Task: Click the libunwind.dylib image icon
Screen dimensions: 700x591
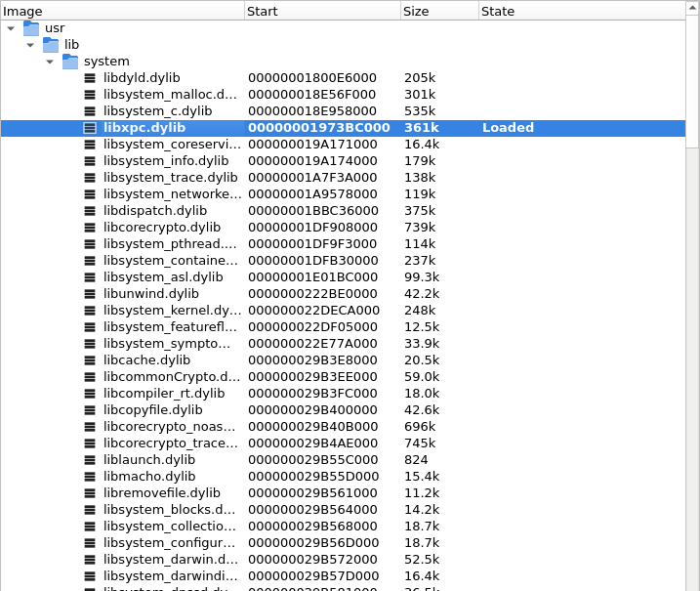Action: pos(90,294)
